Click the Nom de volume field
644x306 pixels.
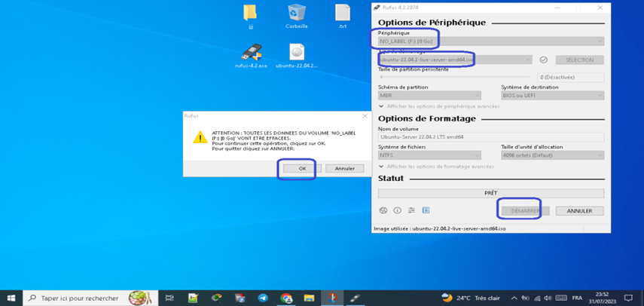click(x=491, y=136)
